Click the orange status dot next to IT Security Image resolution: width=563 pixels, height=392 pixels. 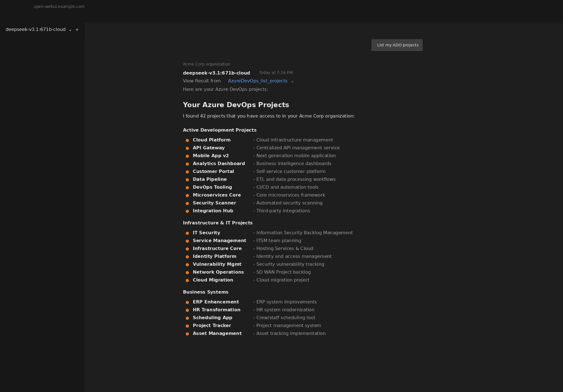187,233
